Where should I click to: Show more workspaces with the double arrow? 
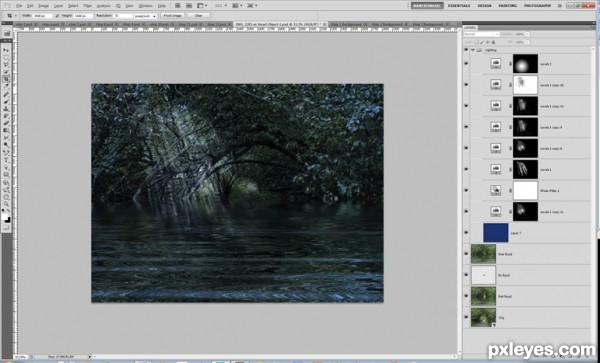559,6
